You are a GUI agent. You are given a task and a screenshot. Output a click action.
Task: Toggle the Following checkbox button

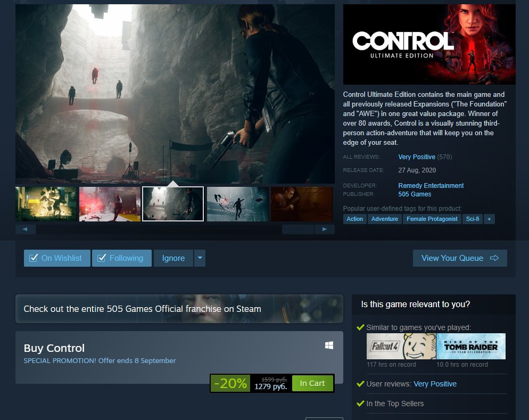tap(122, 258)
